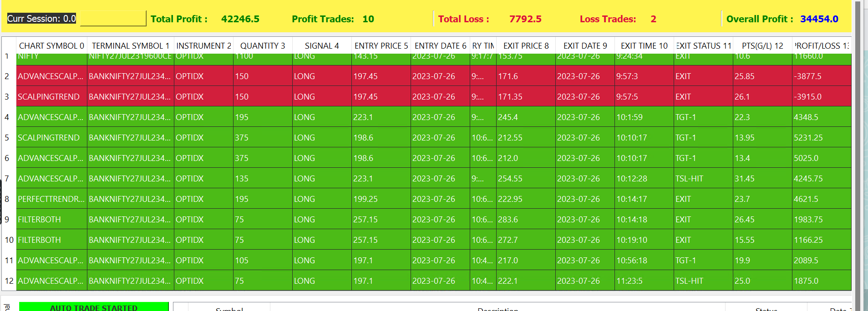Viewport: 868px width, 311px height.
Task: Click the profit cell 1166.25
Action: point(822,240)
